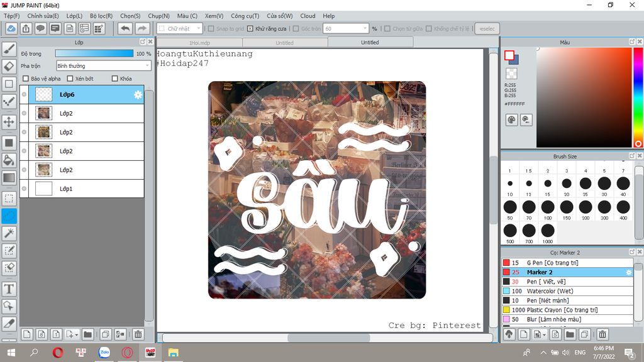Enable Xén bớt checkbox
Viewport: 644px width, 362px height.
70,79
